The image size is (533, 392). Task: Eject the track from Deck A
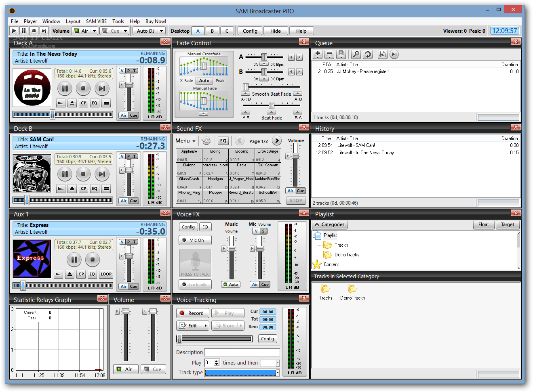(72, 103)
